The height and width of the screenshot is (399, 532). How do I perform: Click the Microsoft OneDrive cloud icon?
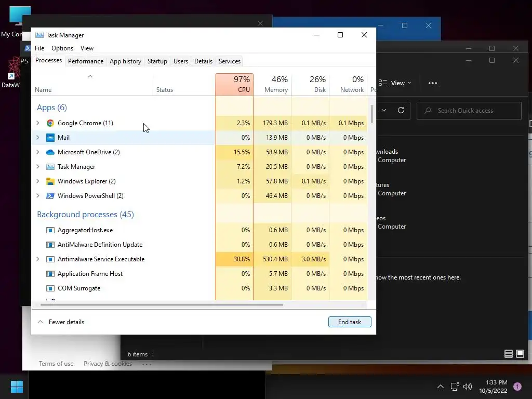50,152
